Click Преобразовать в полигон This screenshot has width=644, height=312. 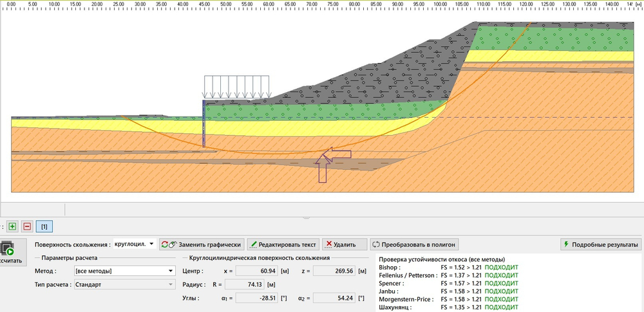(x=413, y=244)
